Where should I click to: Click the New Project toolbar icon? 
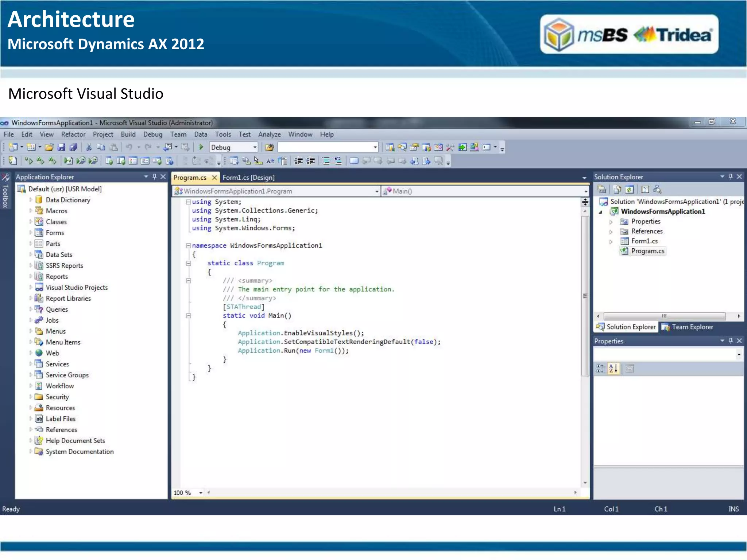(13, 147)
